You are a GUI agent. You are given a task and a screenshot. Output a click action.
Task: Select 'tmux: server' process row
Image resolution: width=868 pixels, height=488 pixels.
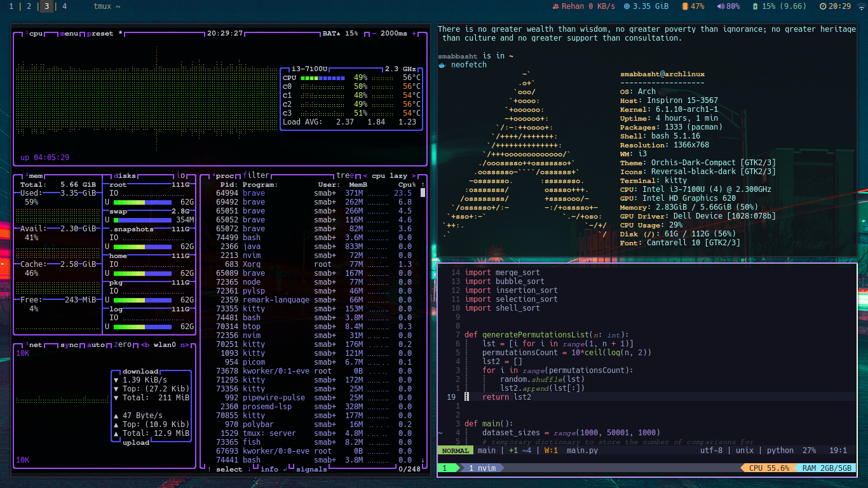coord(314,433)
